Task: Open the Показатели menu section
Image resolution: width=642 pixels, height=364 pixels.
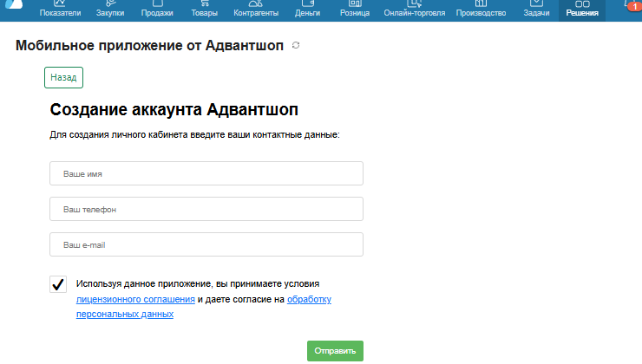Action: 60,9
